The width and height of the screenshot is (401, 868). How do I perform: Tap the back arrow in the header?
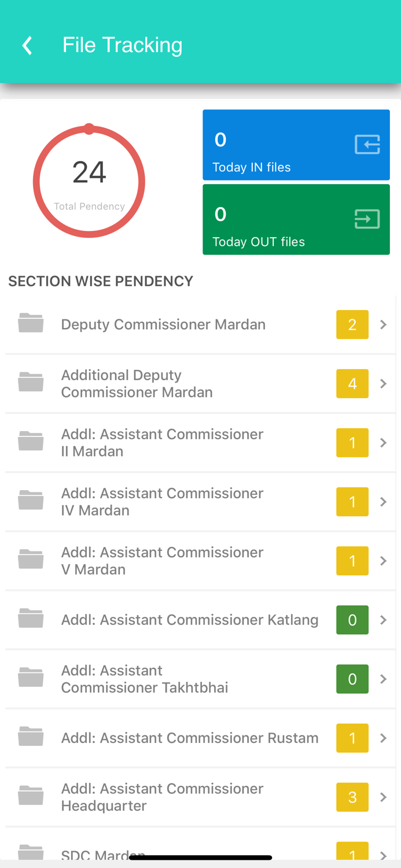(27, 45)
